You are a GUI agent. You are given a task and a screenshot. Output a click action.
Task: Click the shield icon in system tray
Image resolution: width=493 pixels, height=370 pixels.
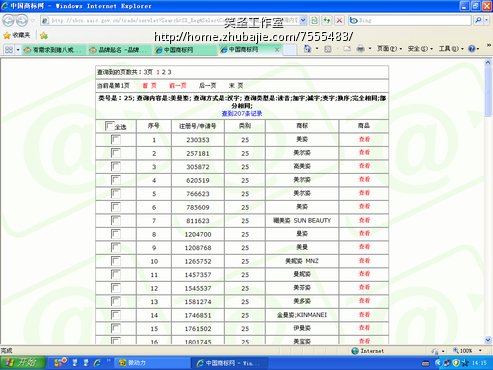(456, 363)
